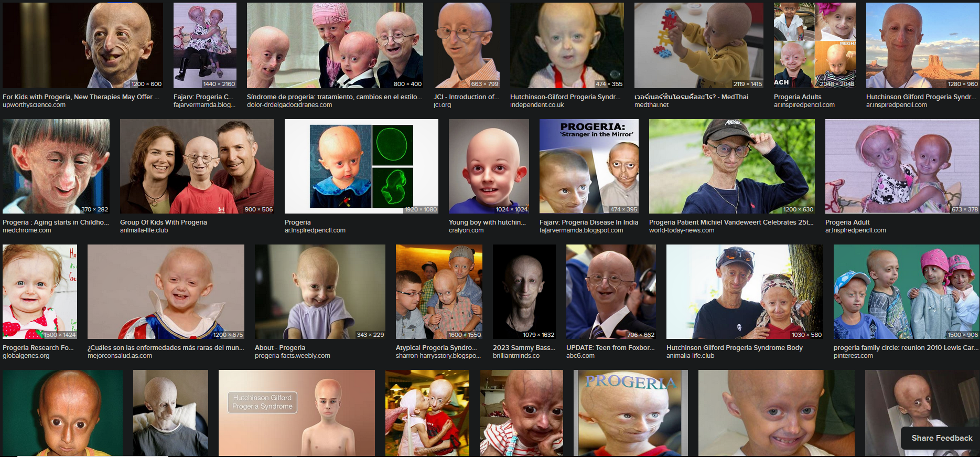Select the 1920 × 1080 green cell diagram thumbnail

point(361,166)
